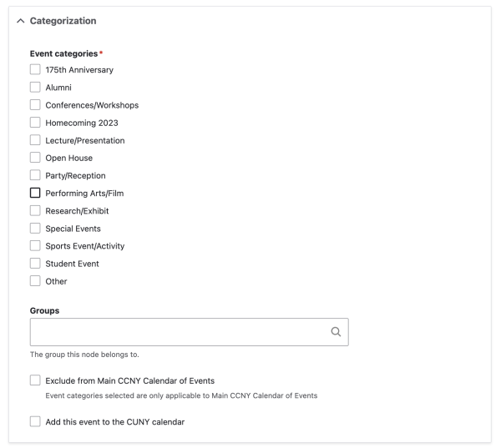501x448 pixels.
Task: Click the search icon in Groups field
Action: [336, 332]
